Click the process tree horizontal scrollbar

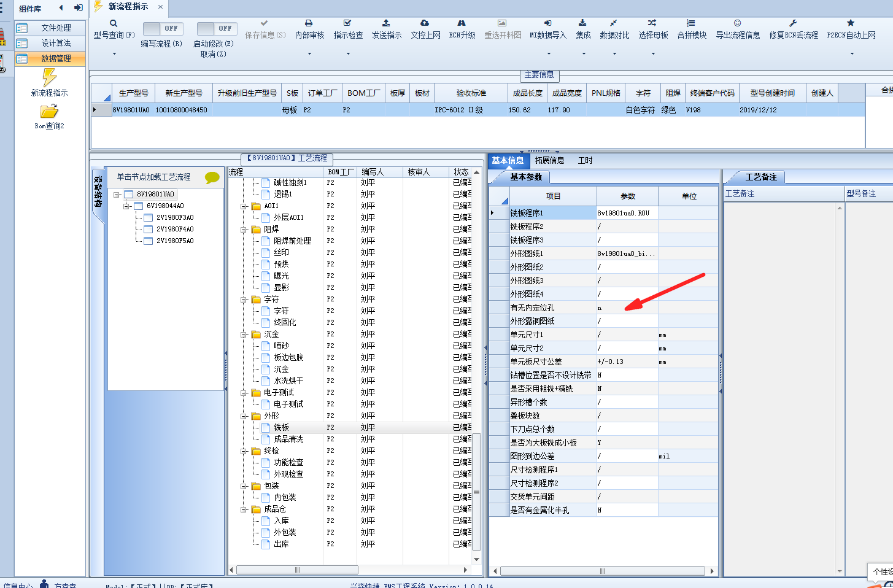pos(297,570)
